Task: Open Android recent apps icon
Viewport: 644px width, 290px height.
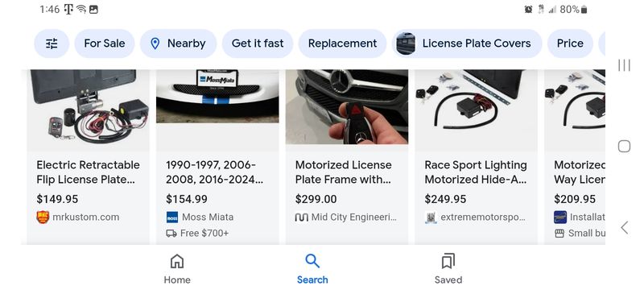Action: [x=625, y=65]
